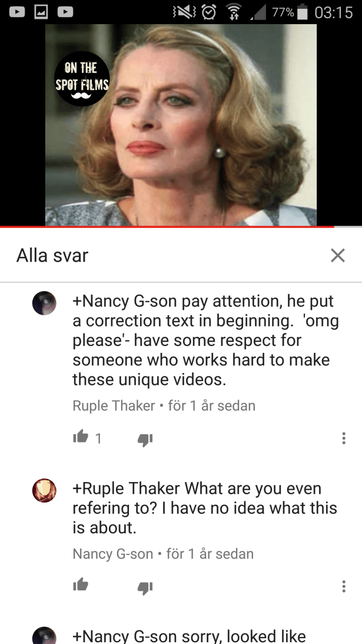Tap the +Ruple Thaker mention in reply
The width and height of the screenshot is (362, 644).
[x=127, y=489]
